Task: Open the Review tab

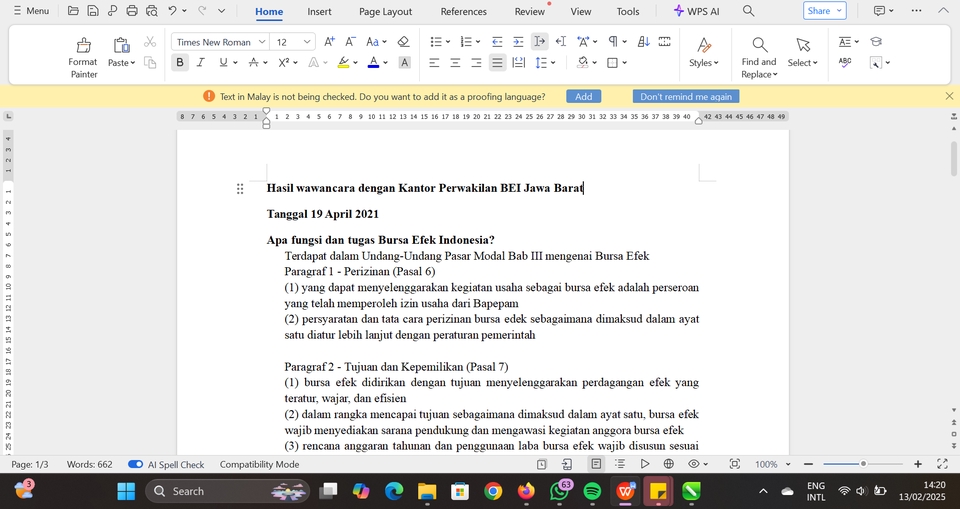Action: tap(530, 11)
